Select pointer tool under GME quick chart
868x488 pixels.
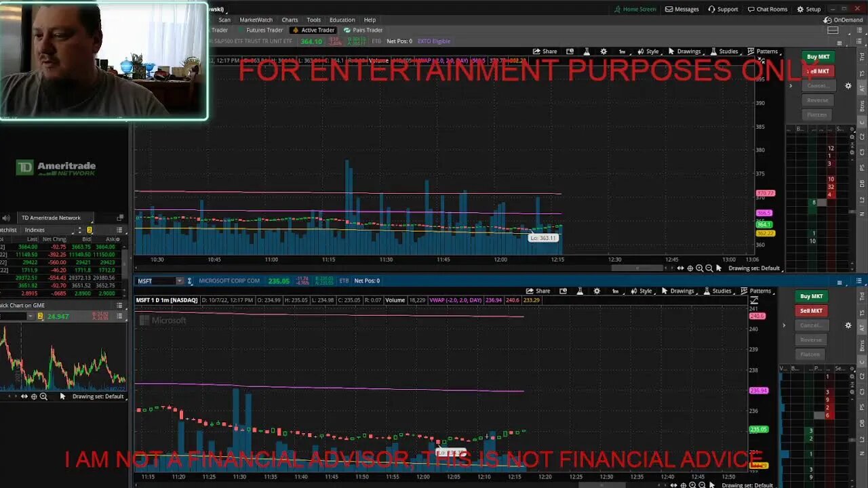pos(62,396)
